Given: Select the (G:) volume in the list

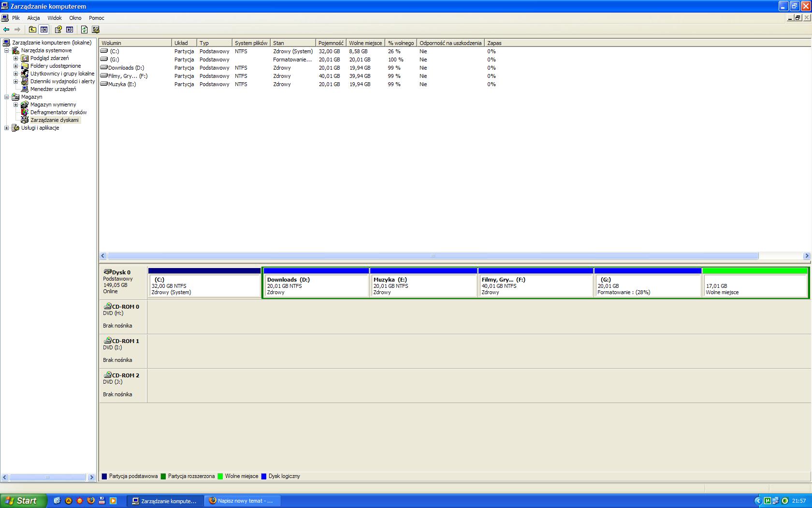Looking at the screenshot, I should click(114, 60).
